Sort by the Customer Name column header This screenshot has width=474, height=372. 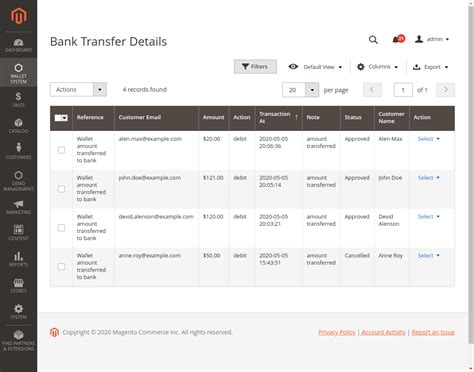pyautogui.click(x=392, y=118)
